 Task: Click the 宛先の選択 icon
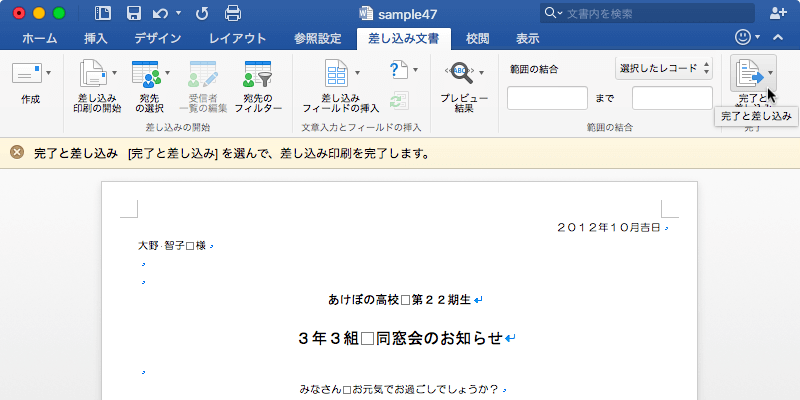pos(146,73)
